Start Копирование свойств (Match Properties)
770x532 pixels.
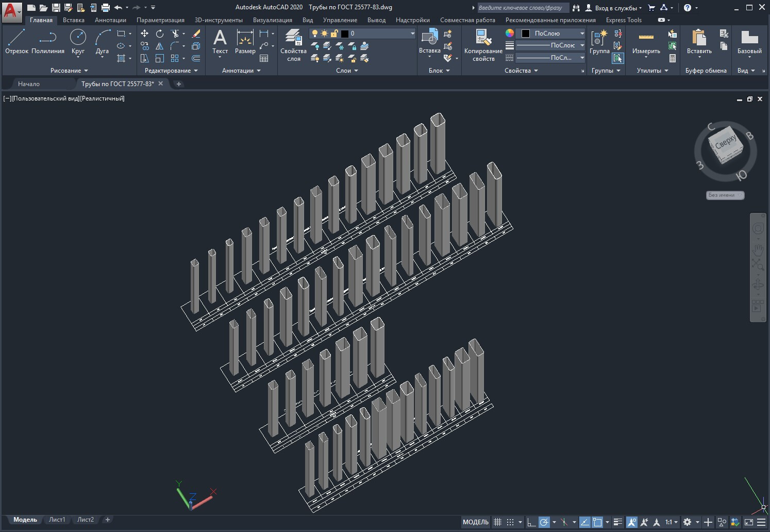pos(483,45)
